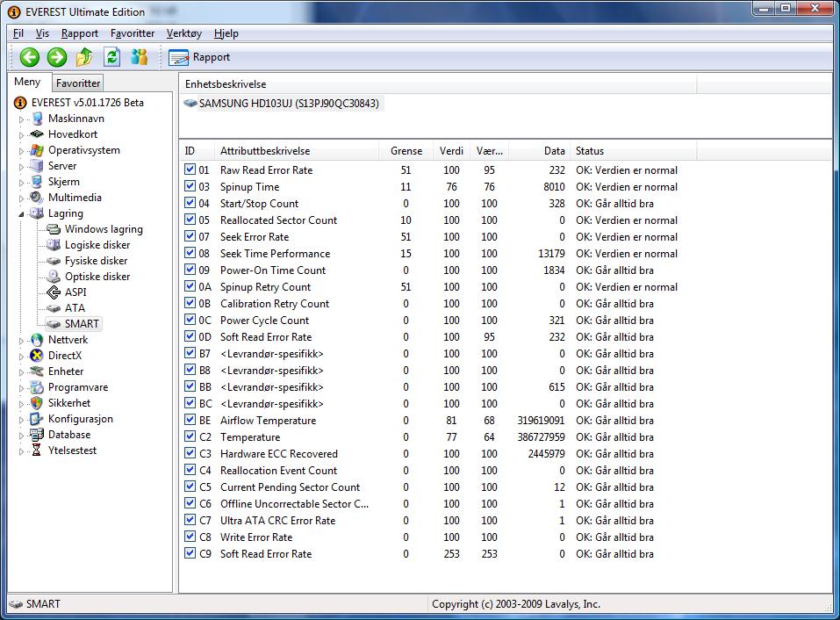This screenshot has height=620, width=840.
Task: Expand the Multimedia tree node
Action: pyautogui.click(x=21, y=198)
